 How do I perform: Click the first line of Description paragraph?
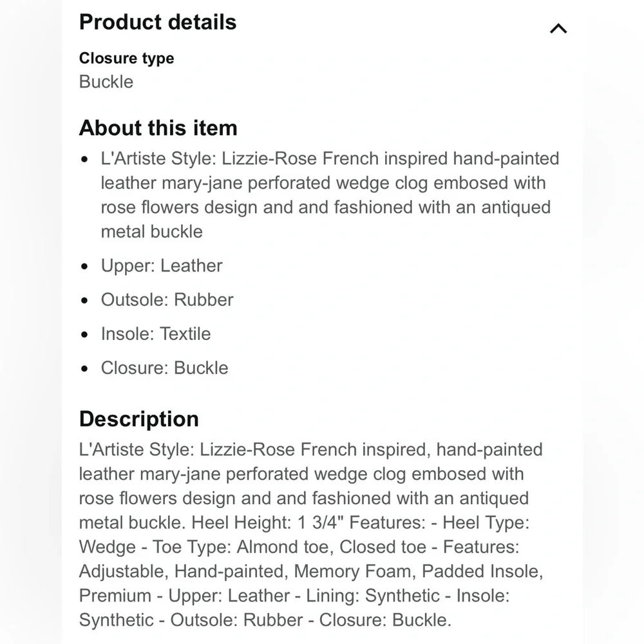coord(310,450)
